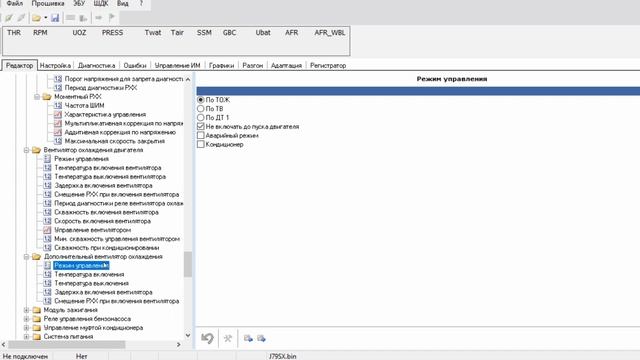This screenshot has width=640, height=360.
Task: Expand Реле управления бензонасоса node
Action: [26, 319]
